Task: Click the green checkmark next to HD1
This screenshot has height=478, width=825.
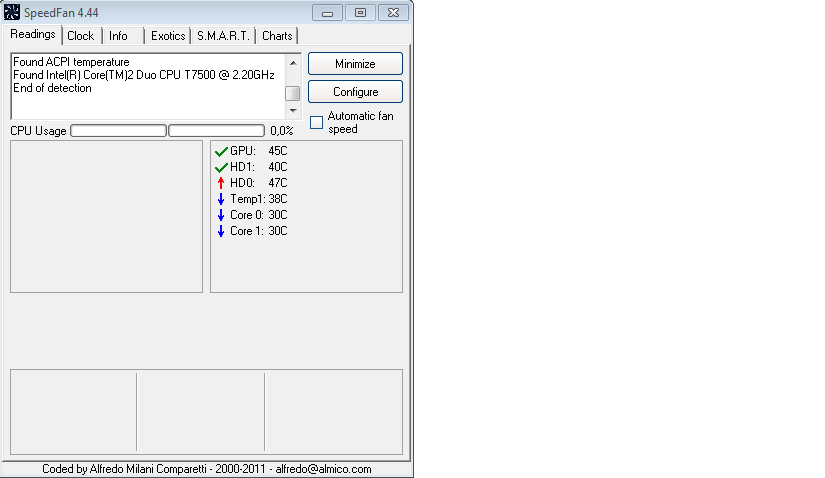Action: click(x=221, y=167)
